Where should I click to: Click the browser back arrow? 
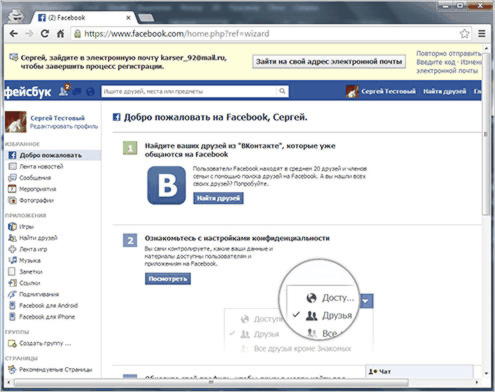point(13,34)
